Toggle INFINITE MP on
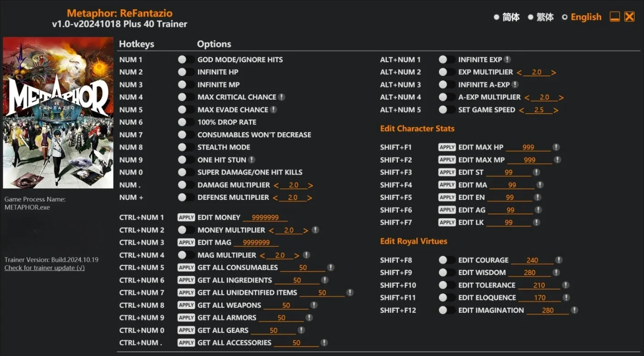644x356 pixels. point(186,85)
